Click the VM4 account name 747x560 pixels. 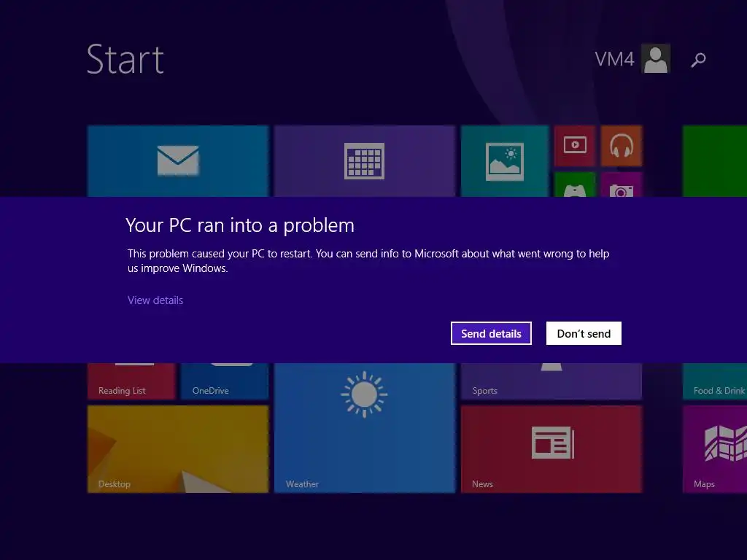point(614,60)
